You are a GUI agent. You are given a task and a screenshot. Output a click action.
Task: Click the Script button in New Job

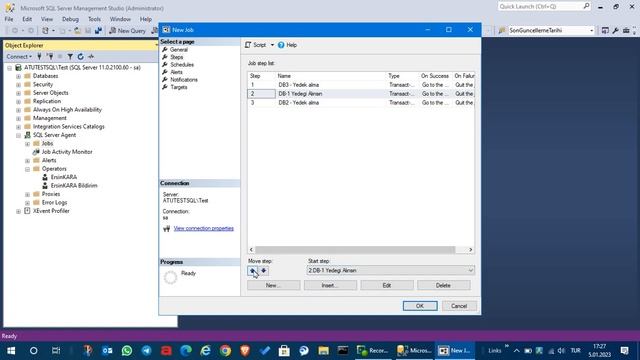256,45
